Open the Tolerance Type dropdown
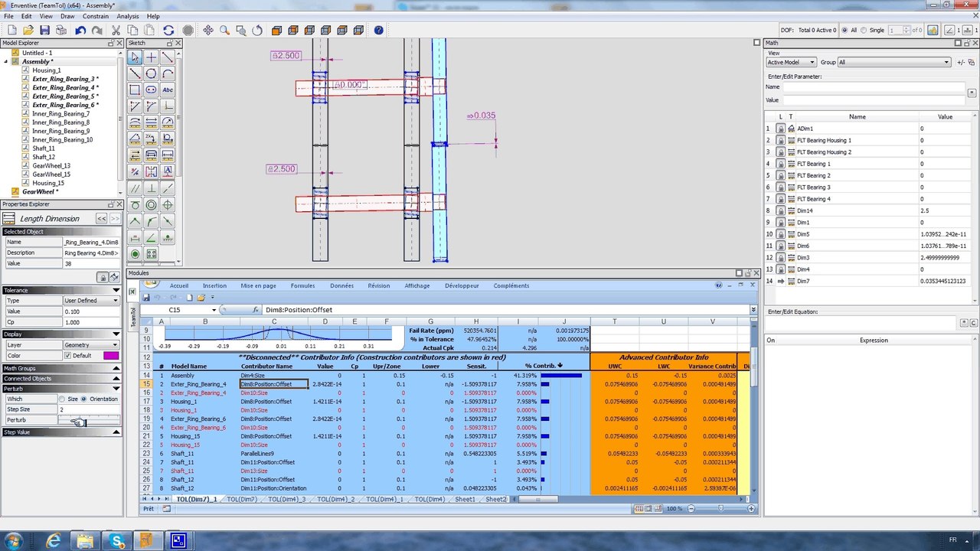Image resolution: width=980 pixels, height=551 pixels. (92, 301)
